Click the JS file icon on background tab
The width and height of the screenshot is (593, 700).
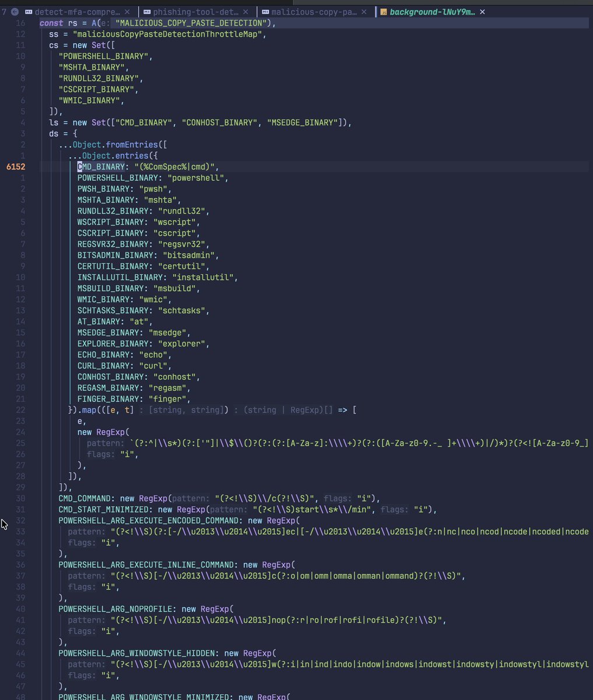coord(385,12)
